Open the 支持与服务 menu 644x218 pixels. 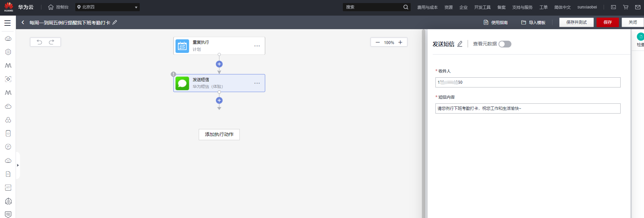coord(522,7)
